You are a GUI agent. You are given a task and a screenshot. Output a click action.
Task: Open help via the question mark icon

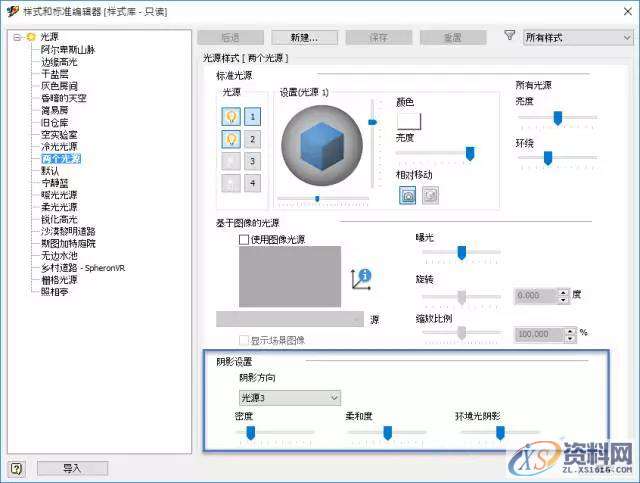pyautogui.click(x=16, y=469)
